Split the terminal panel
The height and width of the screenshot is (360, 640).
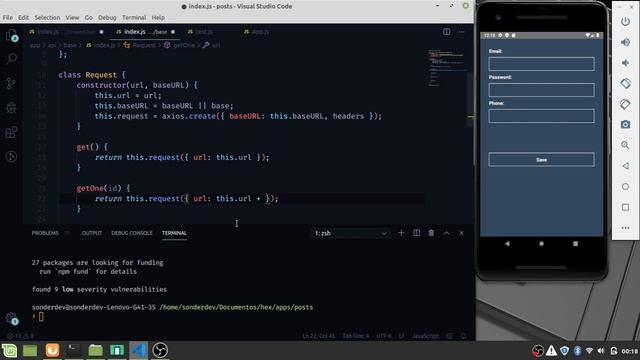click(x=416, y=233)
